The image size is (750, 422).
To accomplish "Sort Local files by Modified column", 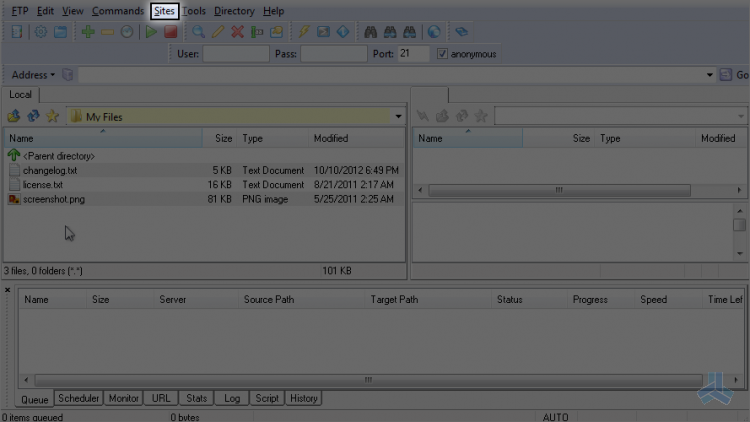I will click(x=356, y=138).
